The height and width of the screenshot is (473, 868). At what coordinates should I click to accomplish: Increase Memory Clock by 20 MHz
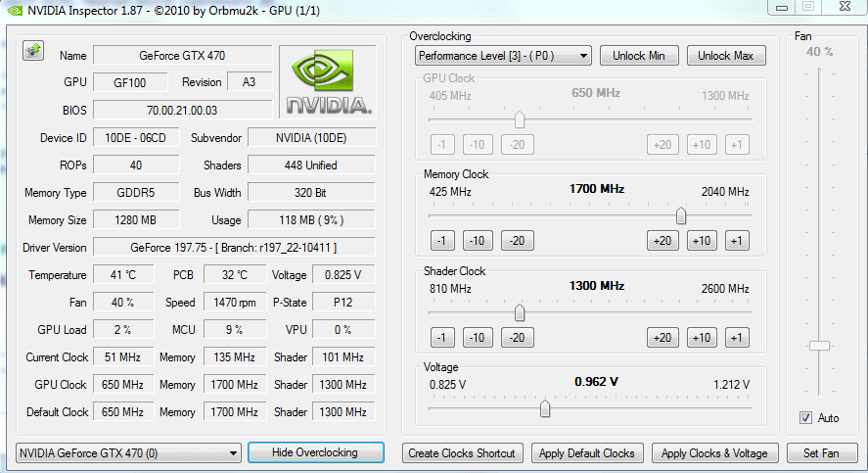click(662, 241)
